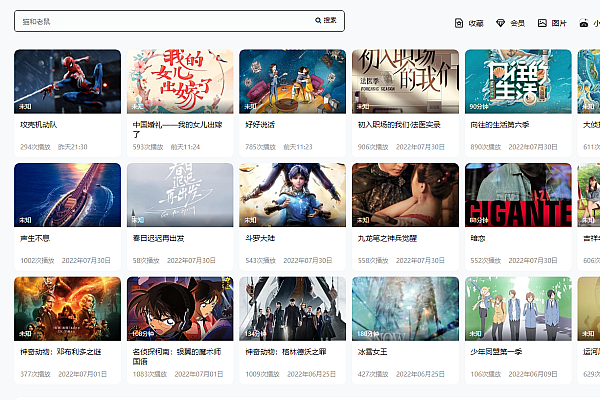Click the search box containing 猫和老鼠
This screenshot has height=400, width=600.
click(179, 21)
